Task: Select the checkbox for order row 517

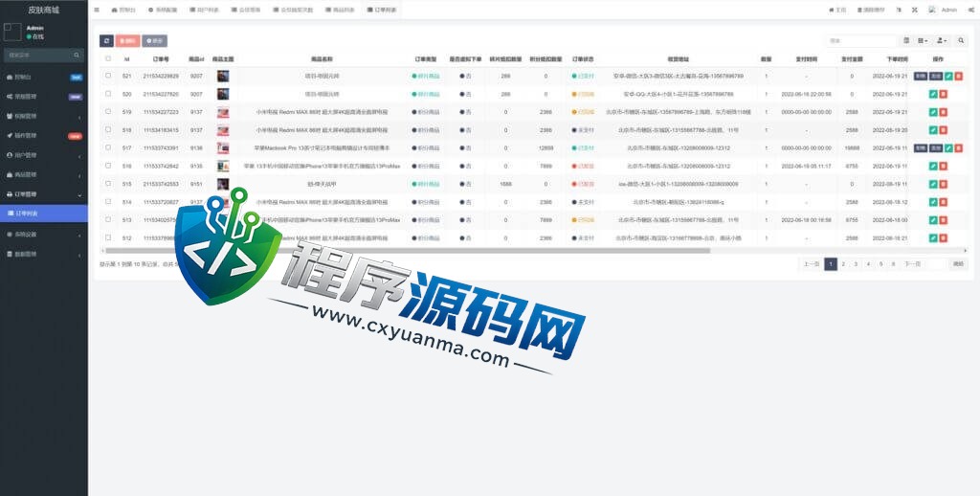Action: pyautogui.click(x=108, y=147)
